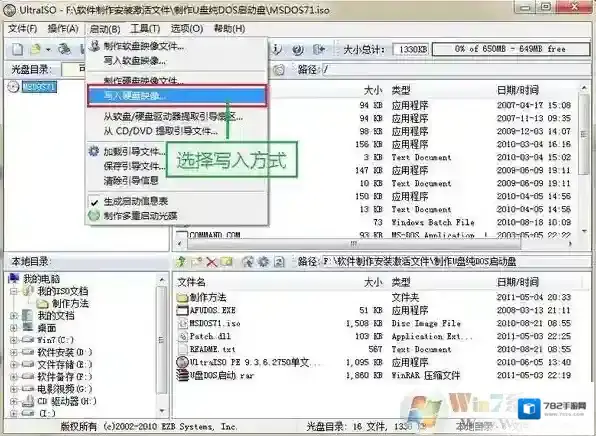
Task: Open 操作(A) menu
Action: point(63,29)
